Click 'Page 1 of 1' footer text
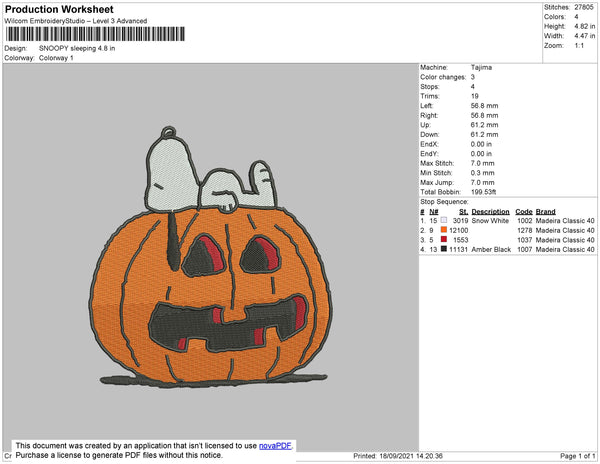This screenshot has width=600, height=464. click(x=577, y=456)
